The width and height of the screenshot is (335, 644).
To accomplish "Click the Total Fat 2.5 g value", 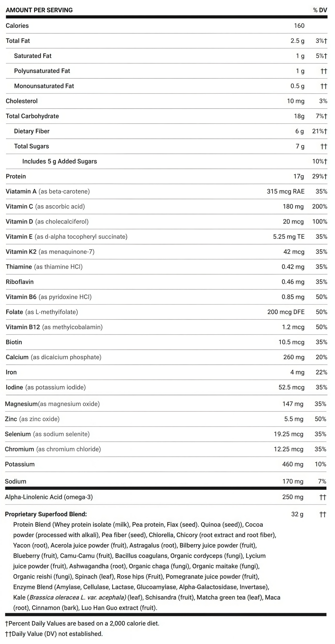I will click(297, 41).
